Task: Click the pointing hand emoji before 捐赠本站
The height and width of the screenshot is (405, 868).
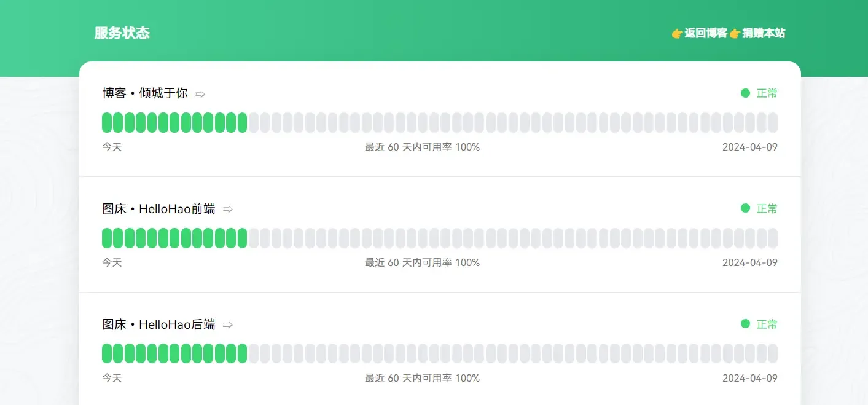Action: click(x=735, y=33)
